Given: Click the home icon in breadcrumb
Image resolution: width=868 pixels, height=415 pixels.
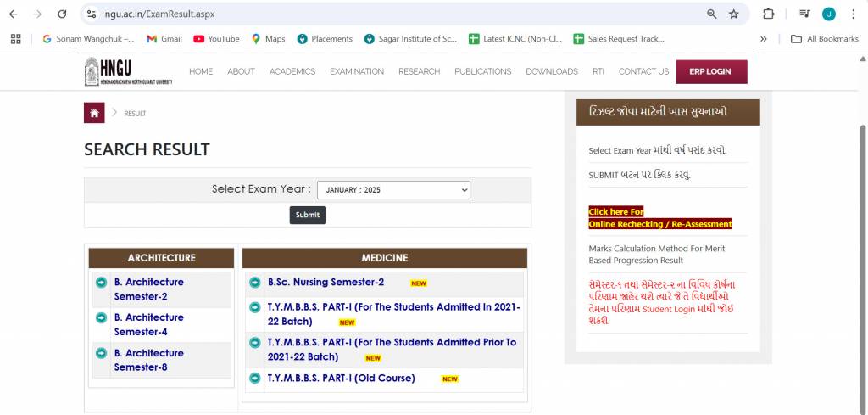Looking at the screenshot, I should (94, 113).
